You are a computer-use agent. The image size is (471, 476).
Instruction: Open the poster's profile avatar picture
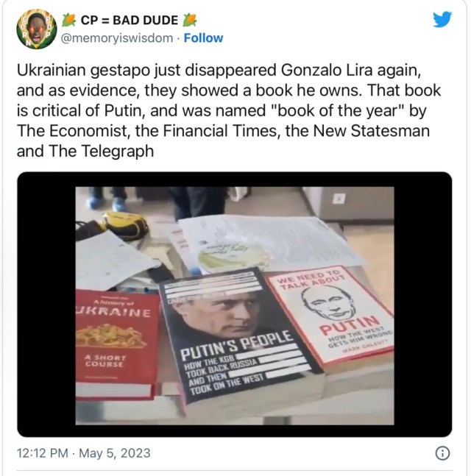pyautogui.click(x=37, y=29)
